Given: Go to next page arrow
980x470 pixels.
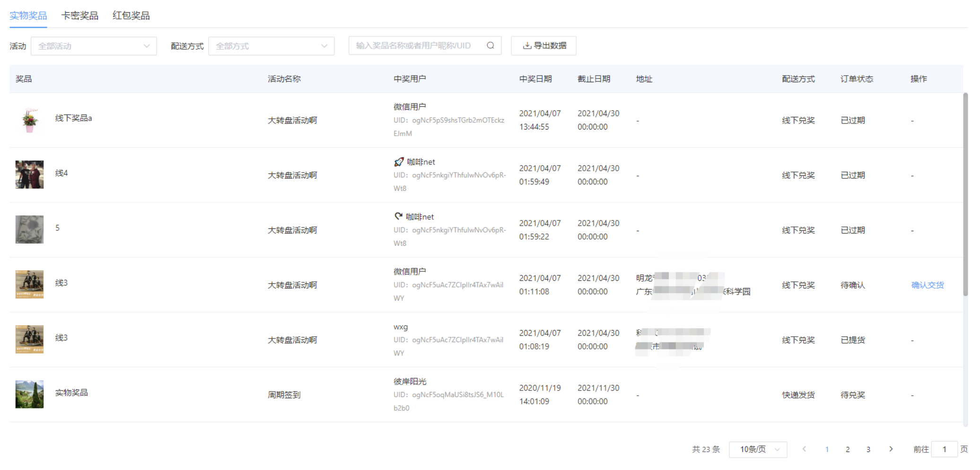Looking at the screenshot, I should click(x=891, y=449).
